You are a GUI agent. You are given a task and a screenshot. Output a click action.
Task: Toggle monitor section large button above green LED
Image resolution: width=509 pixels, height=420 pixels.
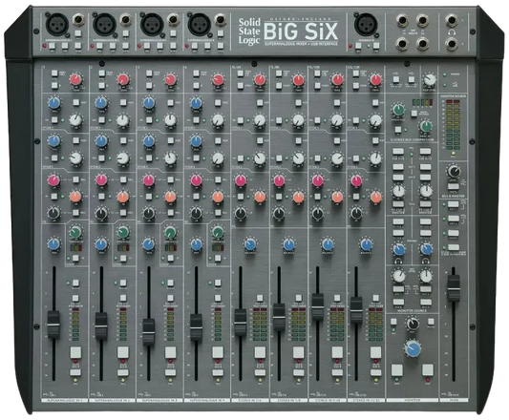396,370
